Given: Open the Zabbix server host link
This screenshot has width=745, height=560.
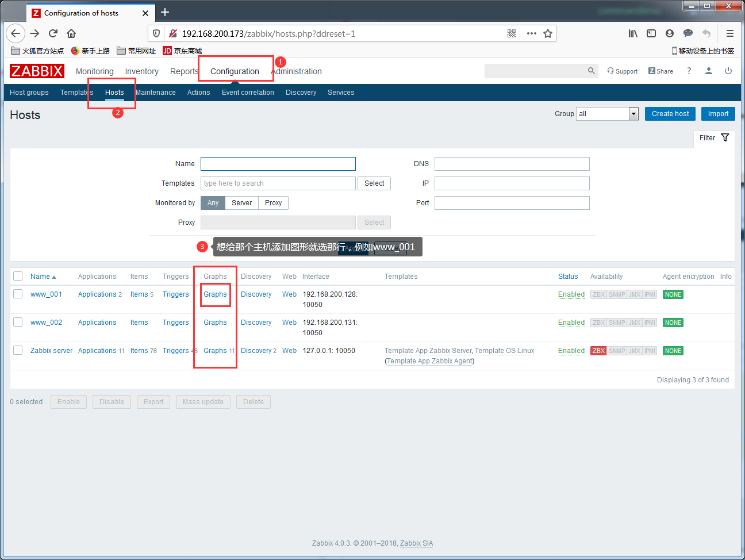Looking at the screenshot, I should click(52, 351).
